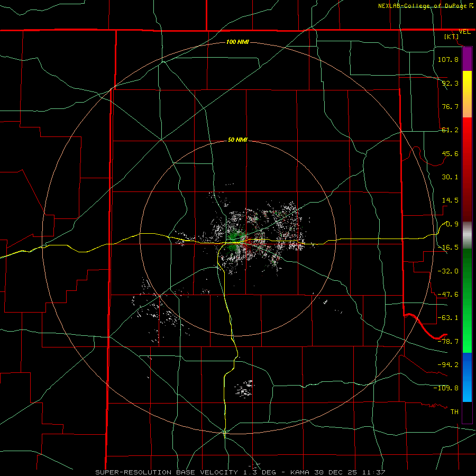Click the VEL legend title
Screen dimensions: 476x476
tap(465, 32)
